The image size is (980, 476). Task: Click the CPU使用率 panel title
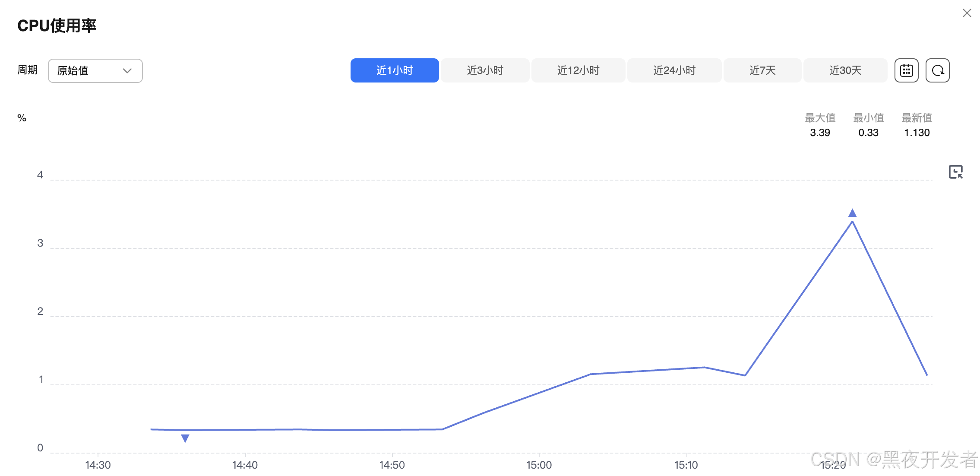(x=57, y=25)
